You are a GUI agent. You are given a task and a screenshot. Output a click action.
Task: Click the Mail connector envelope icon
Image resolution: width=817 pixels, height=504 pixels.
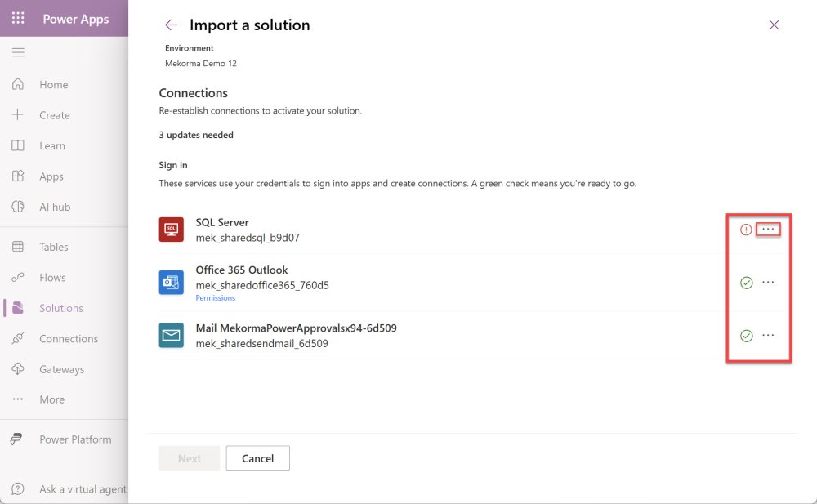pos(172,336)
